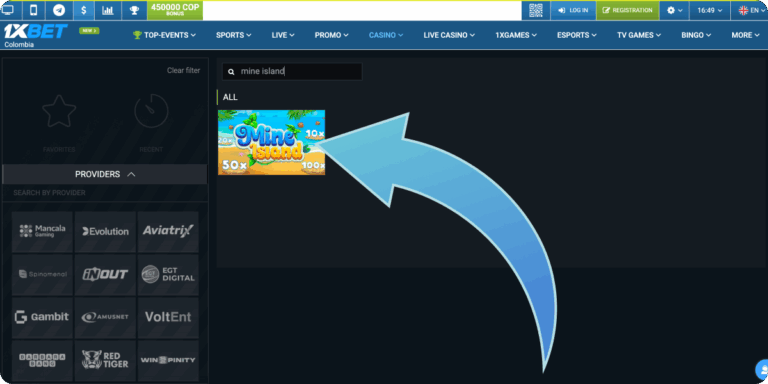Open the LIVE CASINO menu
768x384 pixels.
tap(449, 35)
